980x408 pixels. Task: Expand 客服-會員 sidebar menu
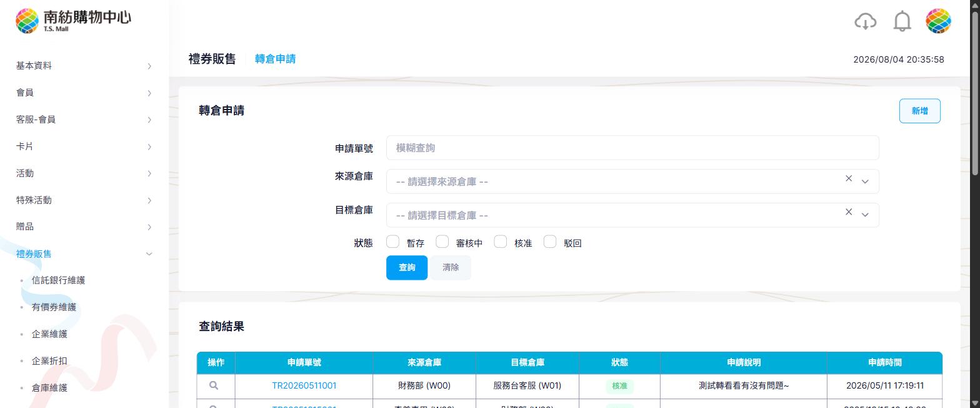click(84, 120)
